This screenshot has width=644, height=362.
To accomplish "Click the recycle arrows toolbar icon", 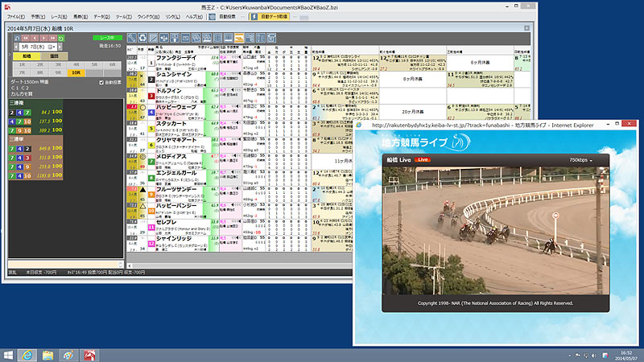I will (142, 38).
